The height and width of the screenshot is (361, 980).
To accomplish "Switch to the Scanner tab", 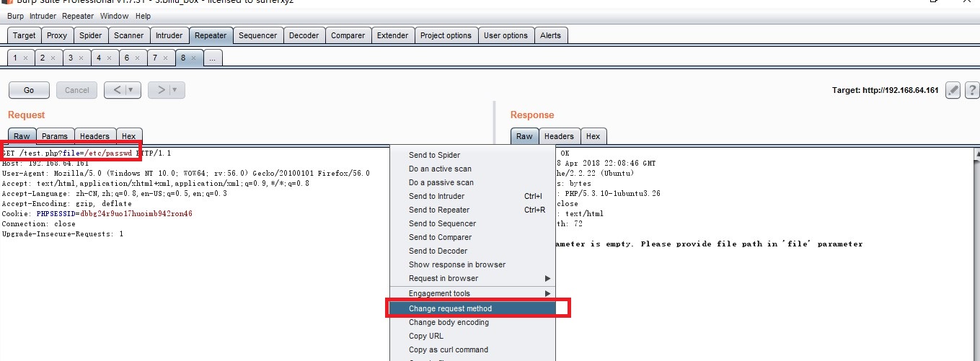I will (x=129, y=35).
